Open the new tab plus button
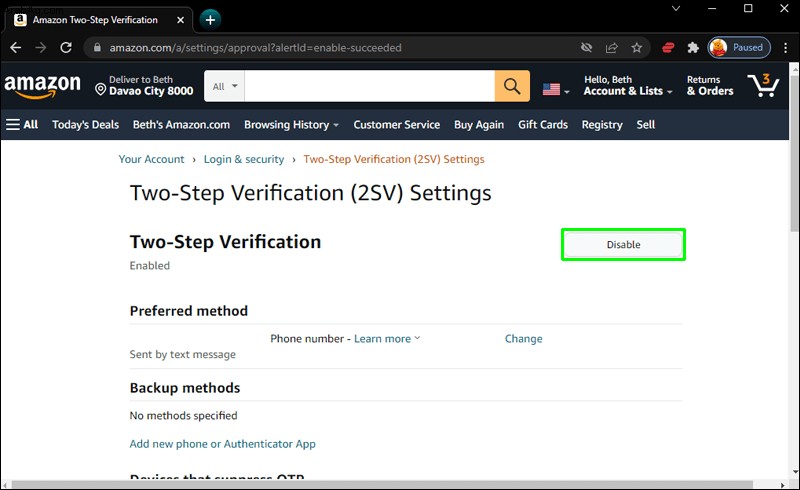800x490 pixels. coord(210,20)
